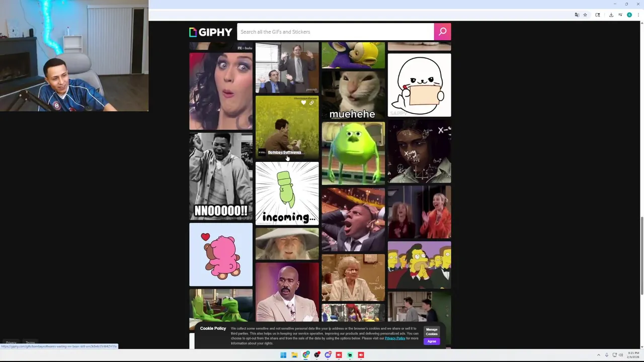Open the green Chrome profile avatar
Viewport: 644px width, 362px height.
[x=629, y=15]
